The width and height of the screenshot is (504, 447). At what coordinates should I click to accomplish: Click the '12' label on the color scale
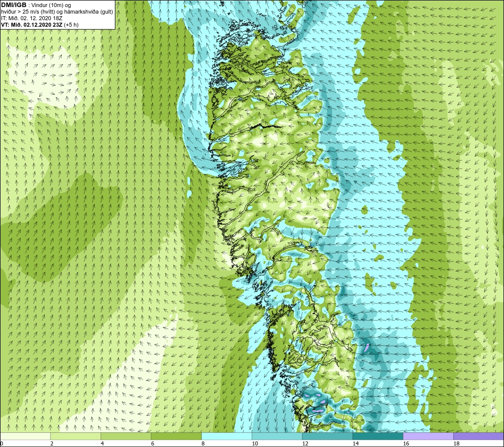click(x=305, y=444)
